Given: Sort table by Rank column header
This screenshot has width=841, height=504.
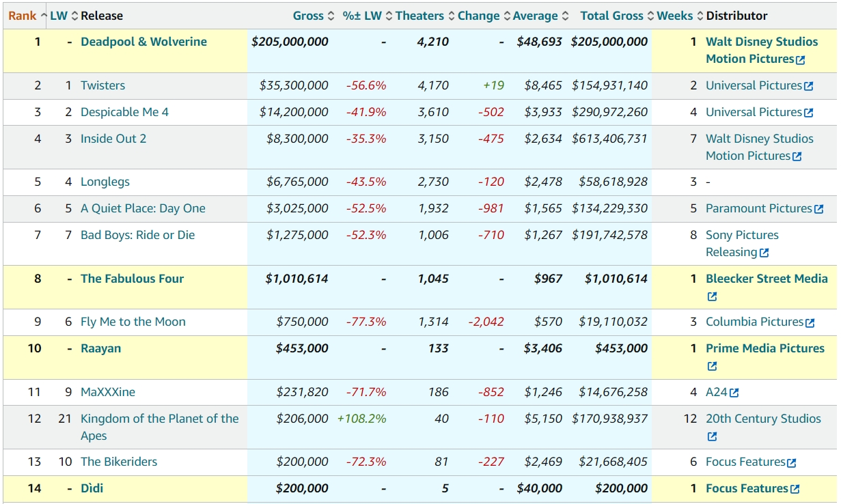Looking at the screenshot, I should pyautogui.click(x=27, y=16).
